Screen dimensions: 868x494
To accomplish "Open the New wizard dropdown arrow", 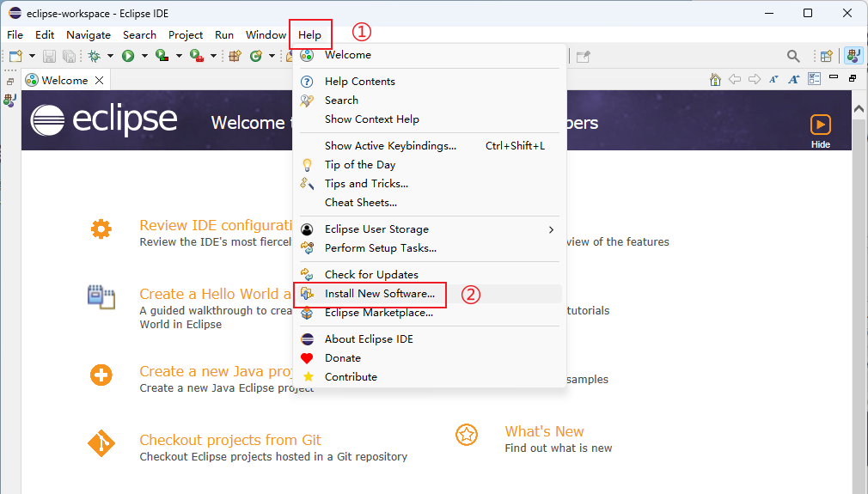I will 32,56.
